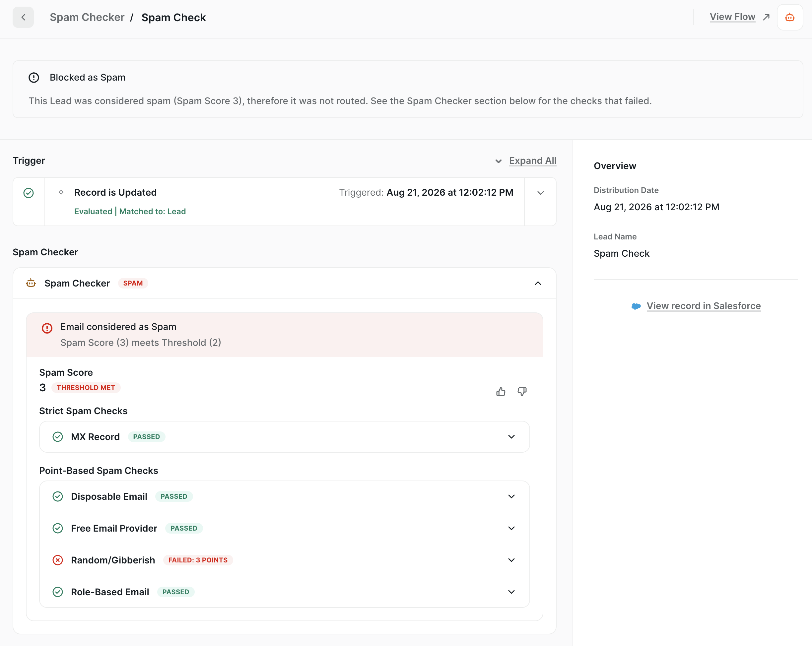The height and width of the screenshot is (646, 812).
Task: Click PASSED badge next to MX Record
Action: pyautogui.click(x=147, y=437)
